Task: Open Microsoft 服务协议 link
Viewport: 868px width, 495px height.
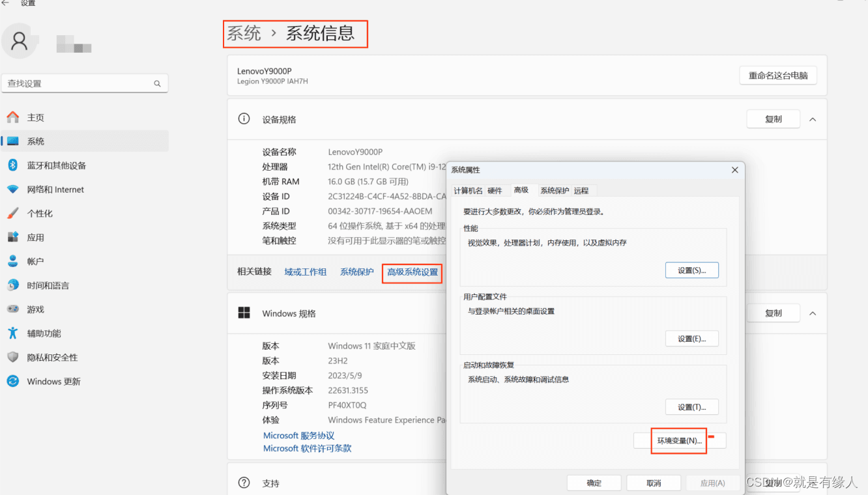Action: (299, 436)
